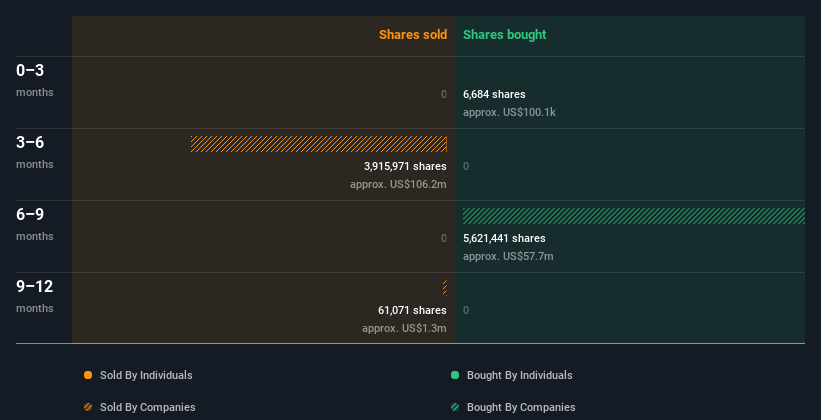Click the Sold By Individuals legend dot

coord(88,375)
